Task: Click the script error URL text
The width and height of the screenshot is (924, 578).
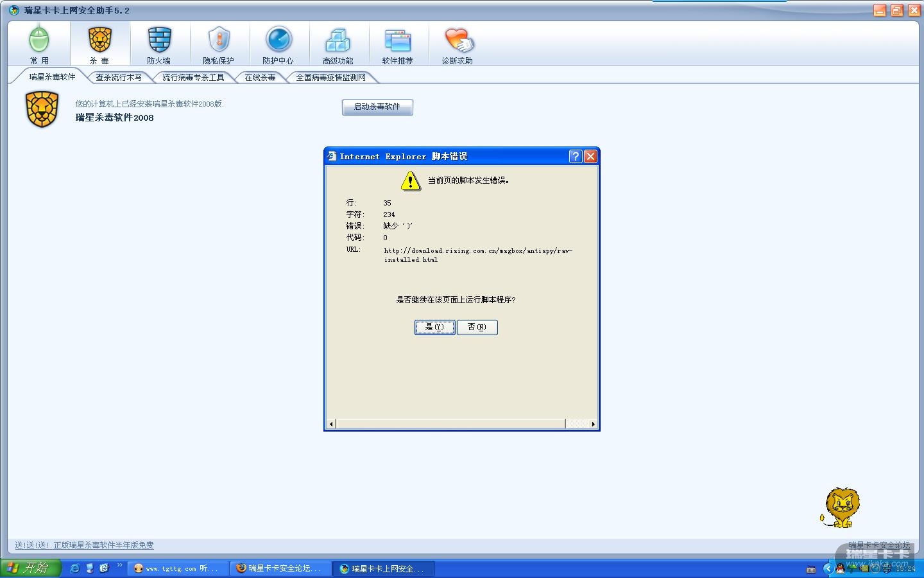Action: [x=478, y=255]
